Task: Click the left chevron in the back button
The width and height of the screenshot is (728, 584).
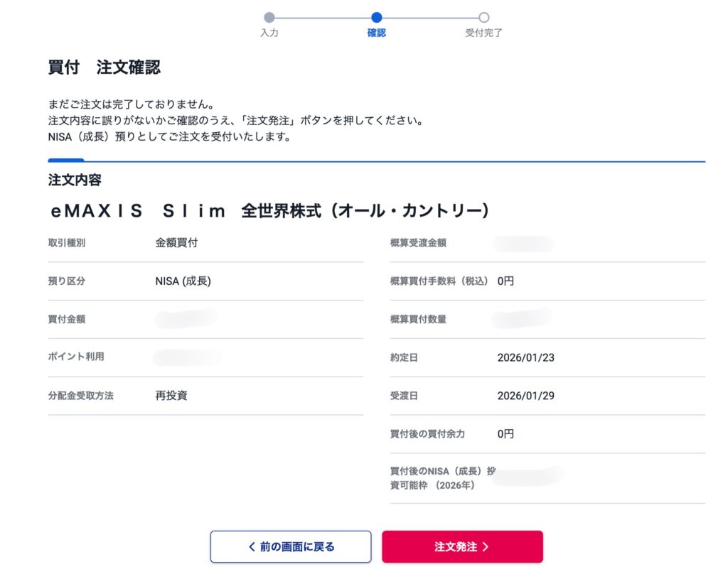Action: (x=251, y=547)
